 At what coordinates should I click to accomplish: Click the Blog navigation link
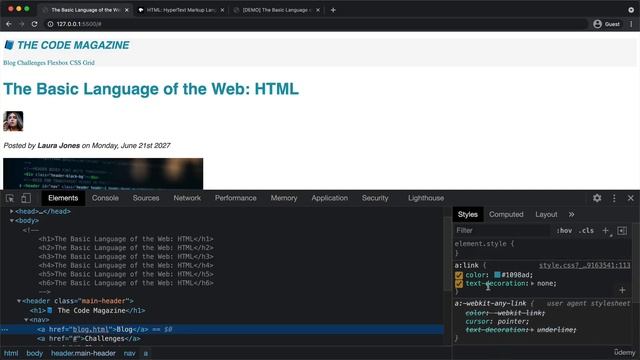pyautogui.click(x=9, y=63)
